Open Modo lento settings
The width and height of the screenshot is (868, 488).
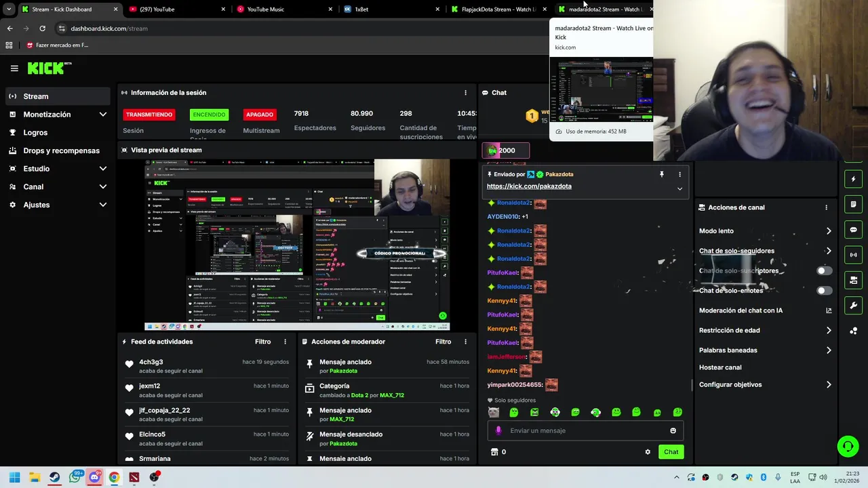[x=765, y=231]
